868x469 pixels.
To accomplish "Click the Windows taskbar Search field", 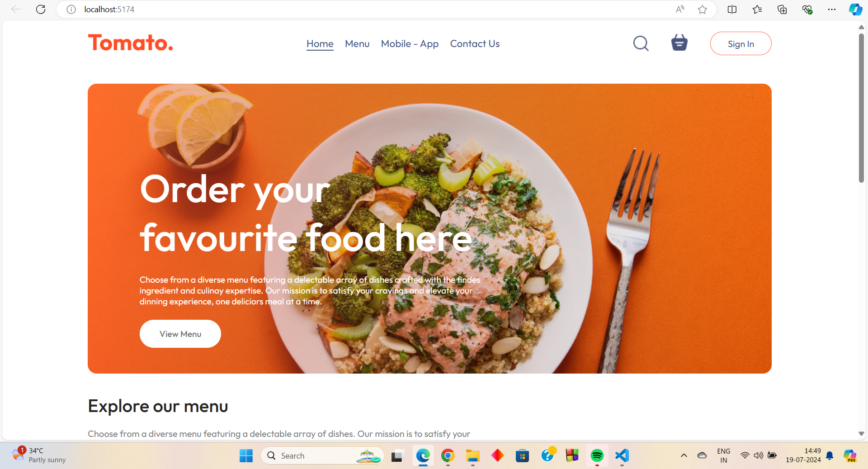I will [x=322, y=455].
